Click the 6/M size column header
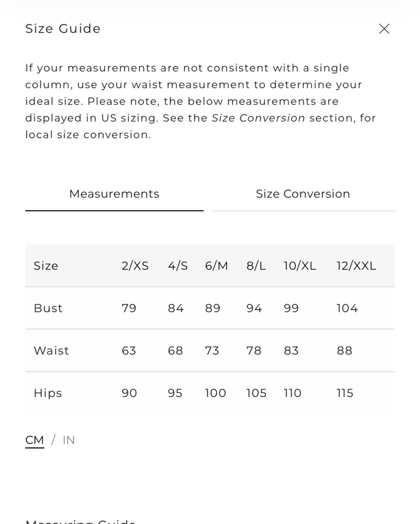This screenshot has width=420, height=524. coord(217,266)
